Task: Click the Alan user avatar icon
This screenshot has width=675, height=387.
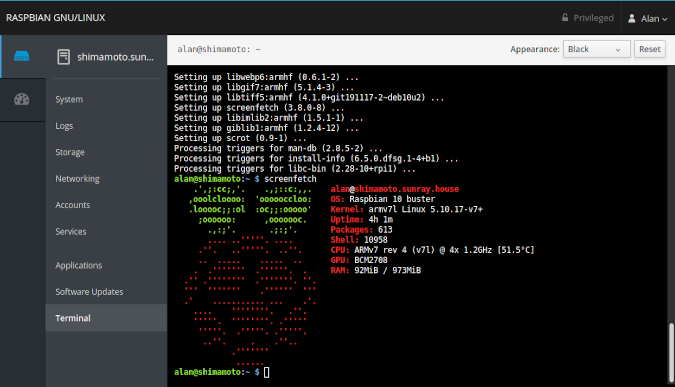Action: 632,18
